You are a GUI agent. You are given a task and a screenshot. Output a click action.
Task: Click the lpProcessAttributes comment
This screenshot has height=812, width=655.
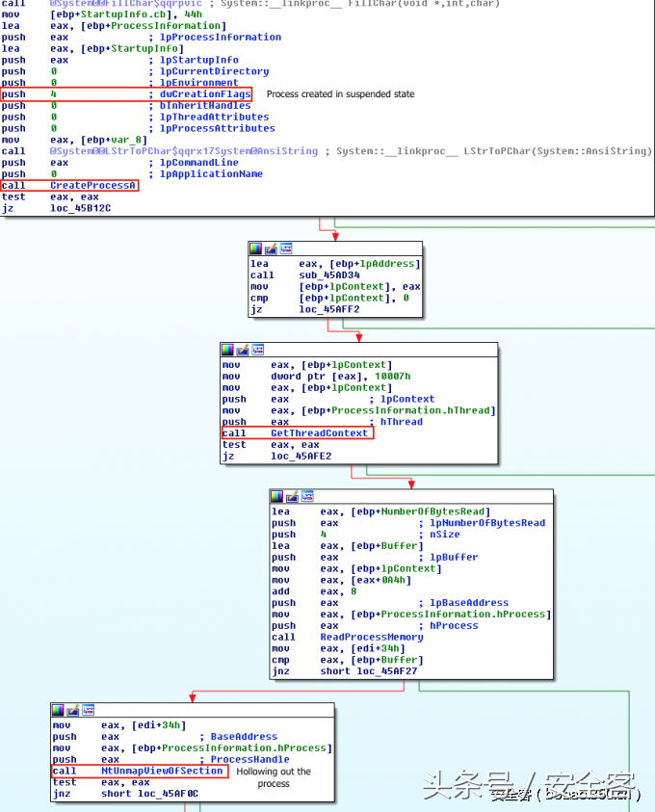[x=217, y=128]
